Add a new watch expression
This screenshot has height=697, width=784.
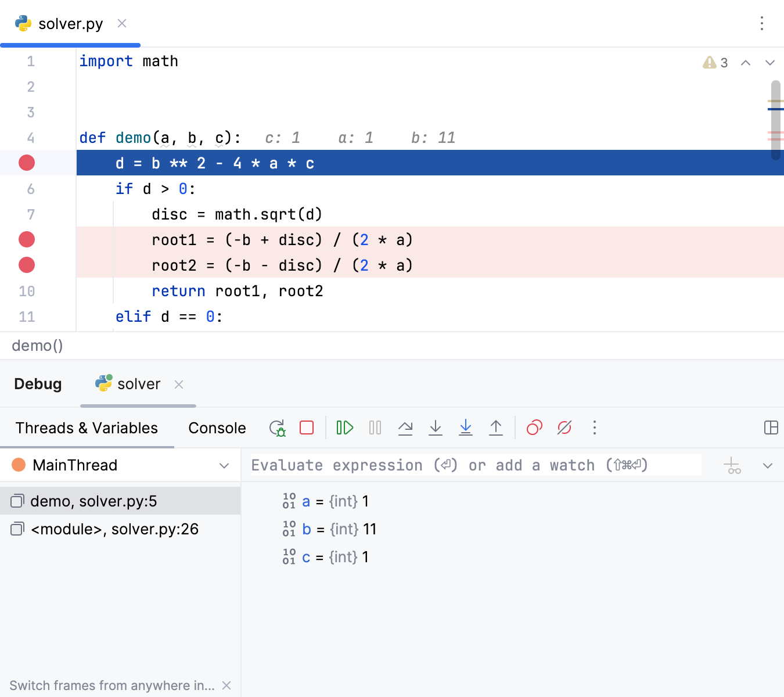(x=732, y=465)
